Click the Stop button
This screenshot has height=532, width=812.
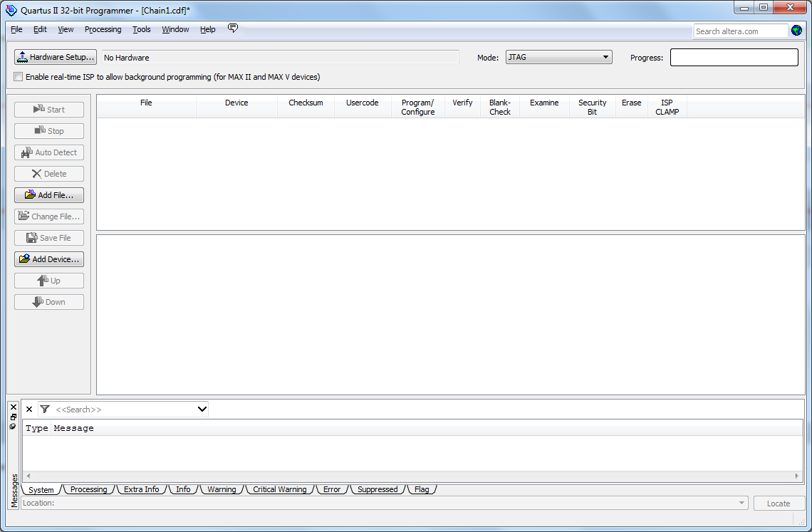pos(49,131)
